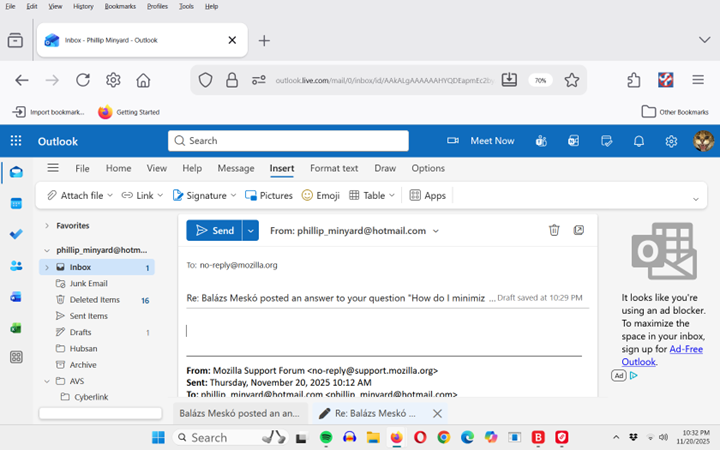Insert Emoji into the message
The height and width of the screenshot is (450, 720).
(321, 196)
